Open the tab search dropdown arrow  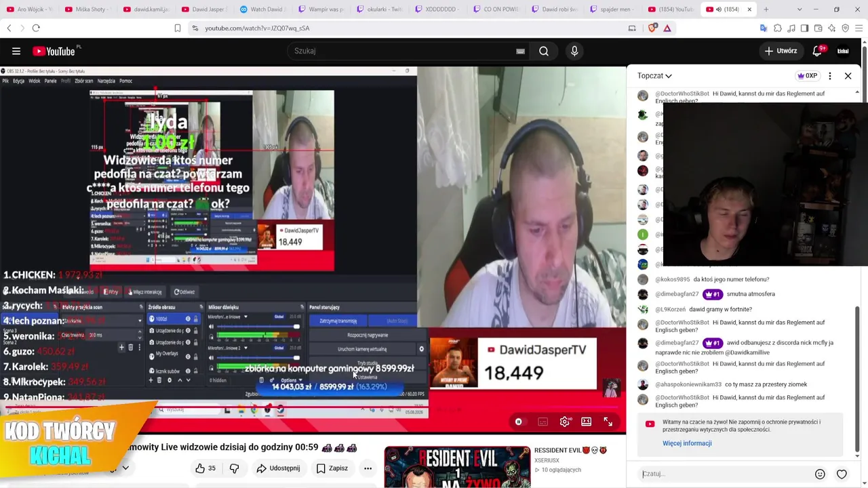800,9
